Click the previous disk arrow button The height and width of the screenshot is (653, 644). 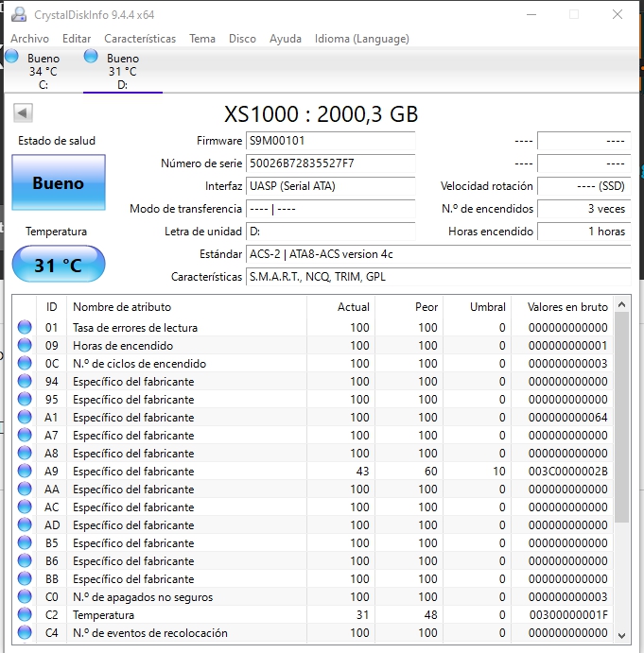23,112
